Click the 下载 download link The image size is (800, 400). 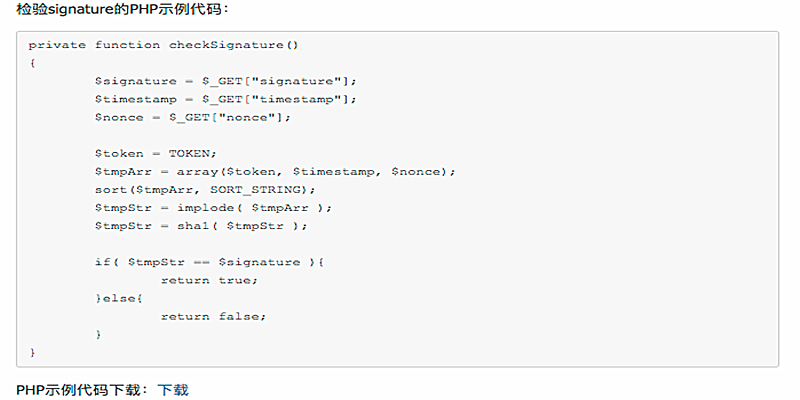(x=173, y=390)
